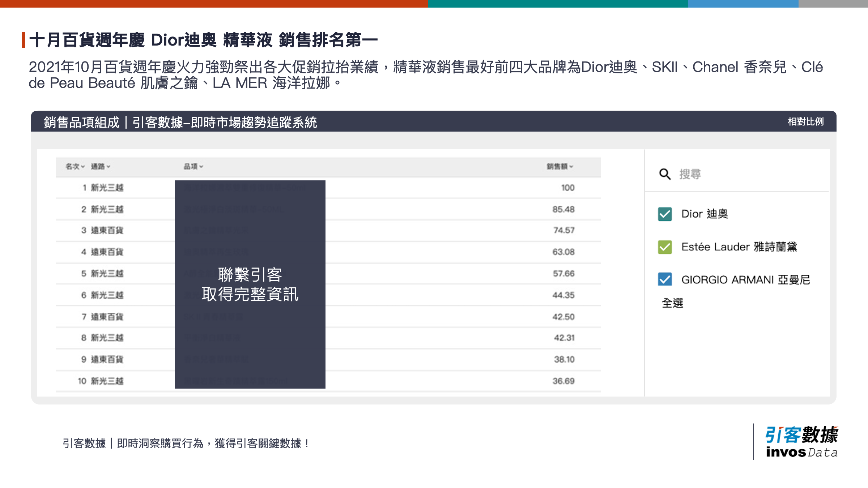Click the sales value 44.35
The height and width of the screenshot is (488, 868).
(x=563, y=295)
